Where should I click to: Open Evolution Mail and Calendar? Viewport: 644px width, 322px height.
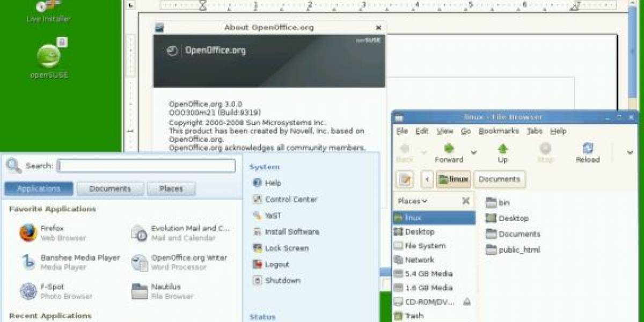point(180,233)
